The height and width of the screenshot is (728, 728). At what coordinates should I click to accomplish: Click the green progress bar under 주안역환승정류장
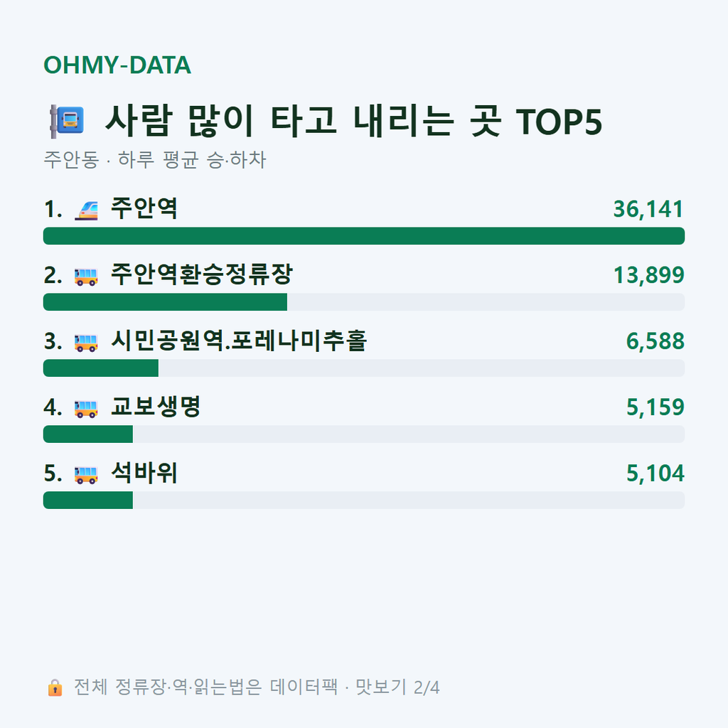(x=165, y=302)
